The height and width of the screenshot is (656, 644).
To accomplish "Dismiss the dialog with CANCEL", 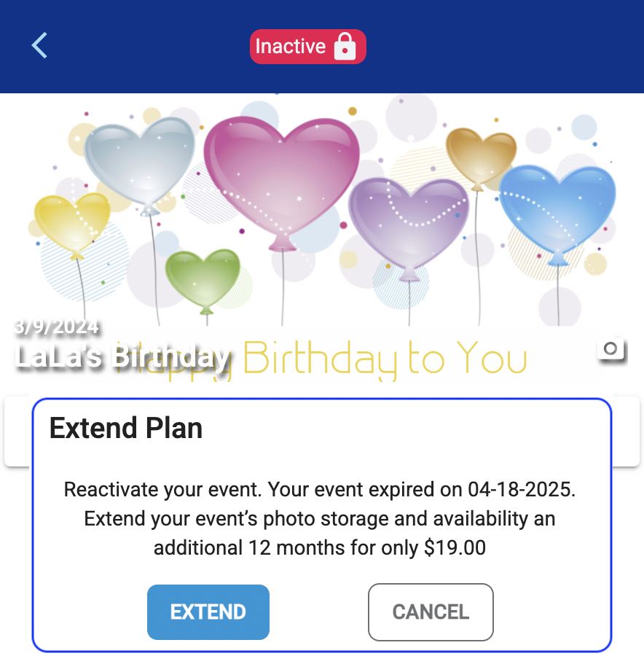I will click(431, 612).
